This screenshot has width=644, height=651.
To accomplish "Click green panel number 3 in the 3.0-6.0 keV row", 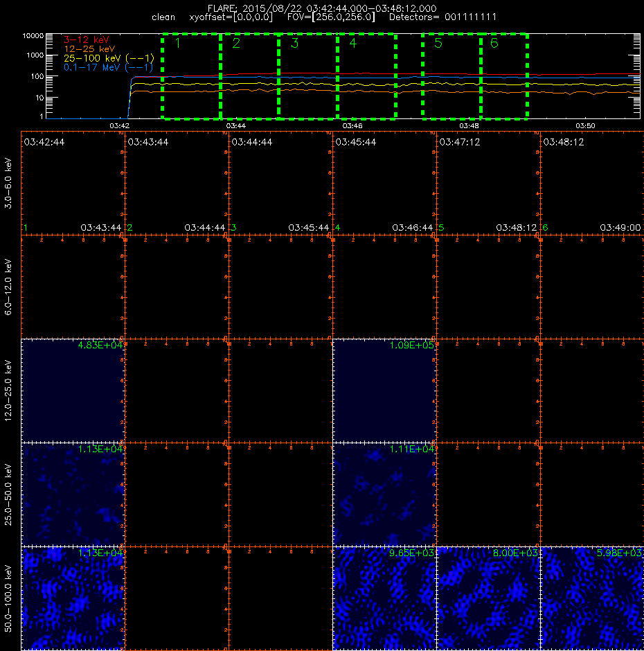I will tap(234, 228).
